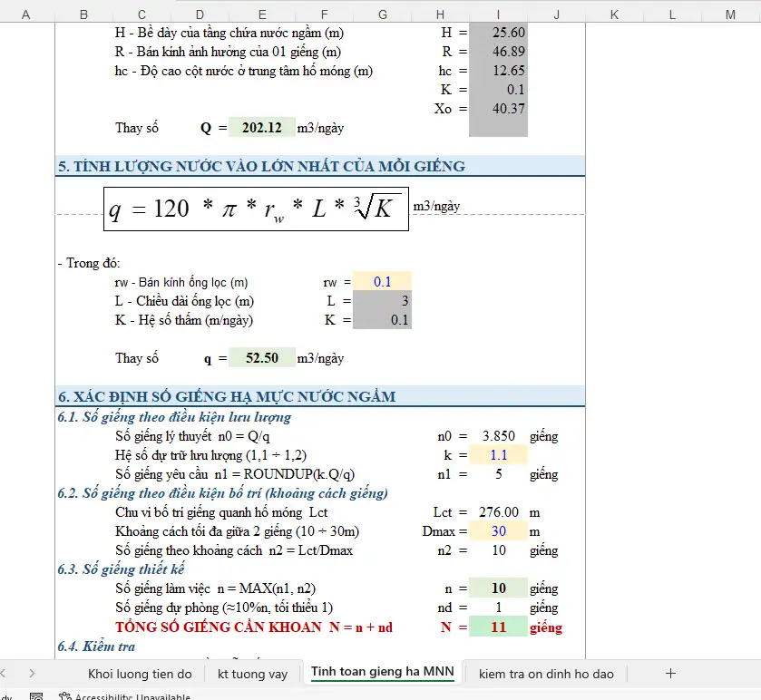The width and height of the screenshot is (761, 700).
Task: Open the kt tuong vay sheet tab
Action: (x=252, y=674)
